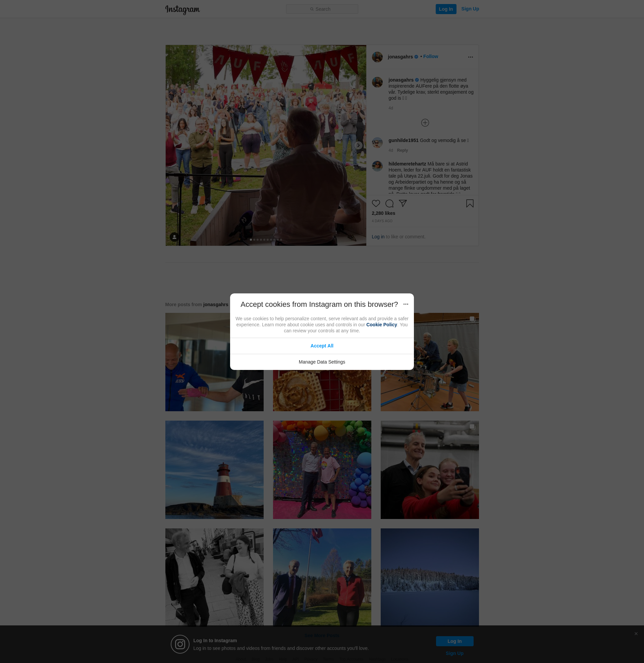Click the comment speech bubble icon
The height and width of the screenshot is (663, 644).
[x=389, y=203]
